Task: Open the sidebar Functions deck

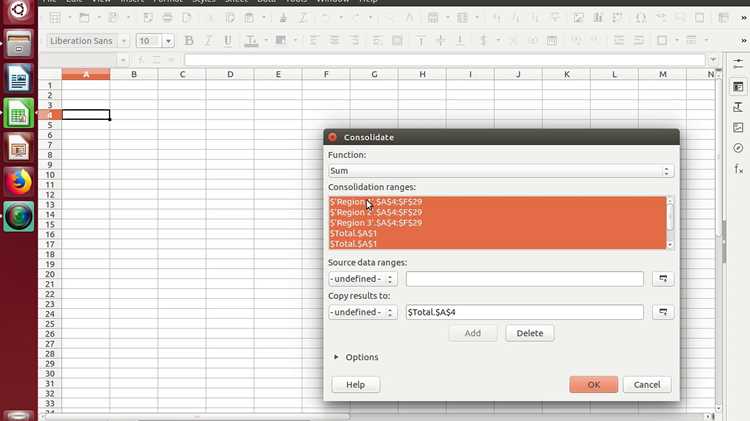Action: (739, 168)
